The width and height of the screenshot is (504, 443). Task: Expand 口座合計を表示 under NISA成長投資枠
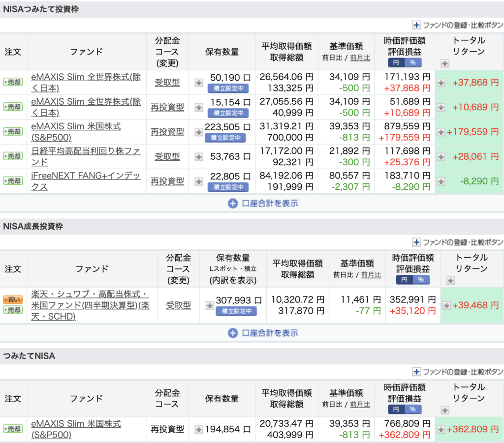point(263,333)
